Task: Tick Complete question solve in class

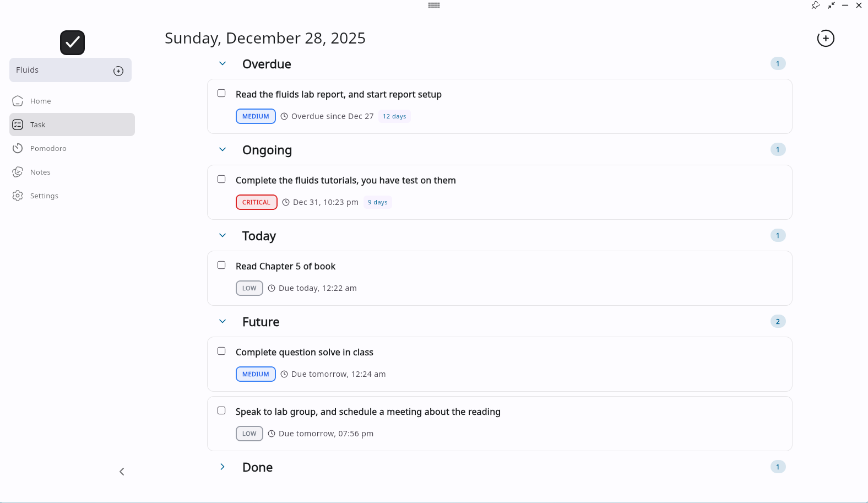Action: coord(221,351)
